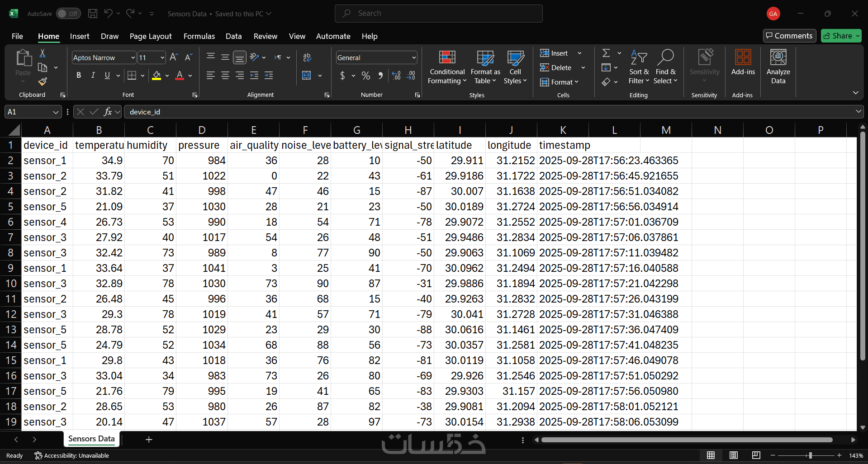Click Decrease Decimal icon
Image resolution: width=868 pixels, height=464 pixels.
pyautogui.click(x=411, y=76)
